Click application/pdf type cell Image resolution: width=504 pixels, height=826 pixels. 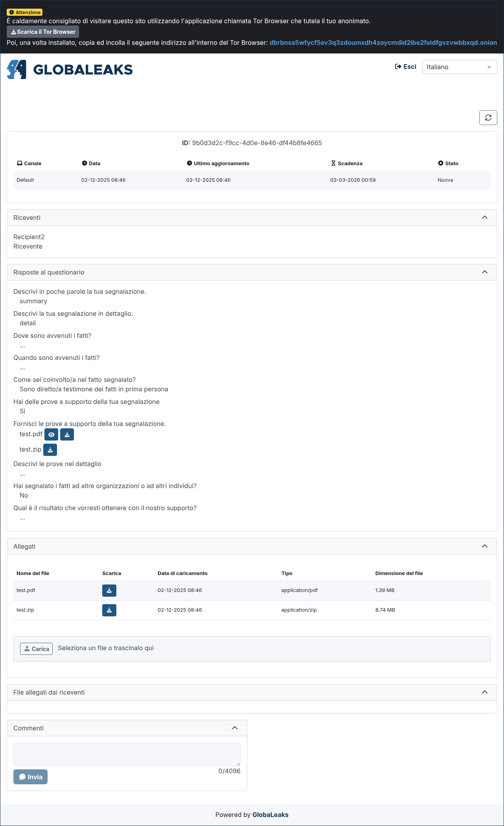[300, 590]
